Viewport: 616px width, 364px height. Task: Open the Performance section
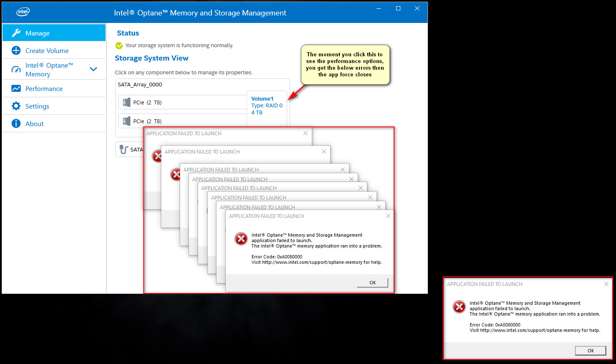tap(54, 88)
